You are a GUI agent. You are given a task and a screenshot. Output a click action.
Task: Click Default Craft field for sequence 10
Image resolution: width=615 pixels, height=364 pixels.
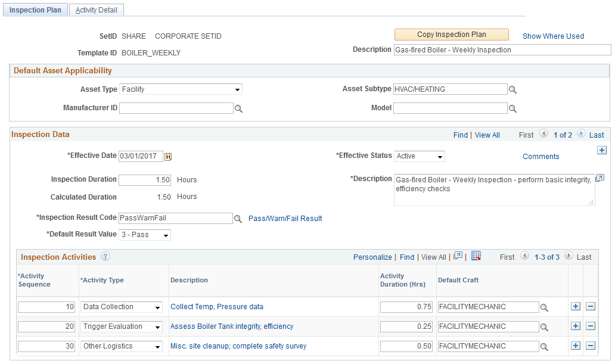[x=488, y=307]
